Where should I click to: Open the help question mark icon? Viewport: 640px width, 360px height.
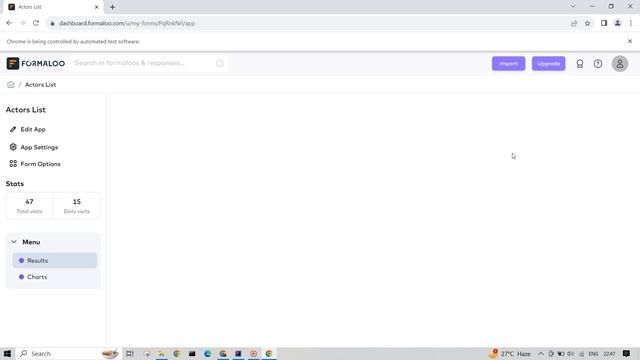tap(598, 64)
